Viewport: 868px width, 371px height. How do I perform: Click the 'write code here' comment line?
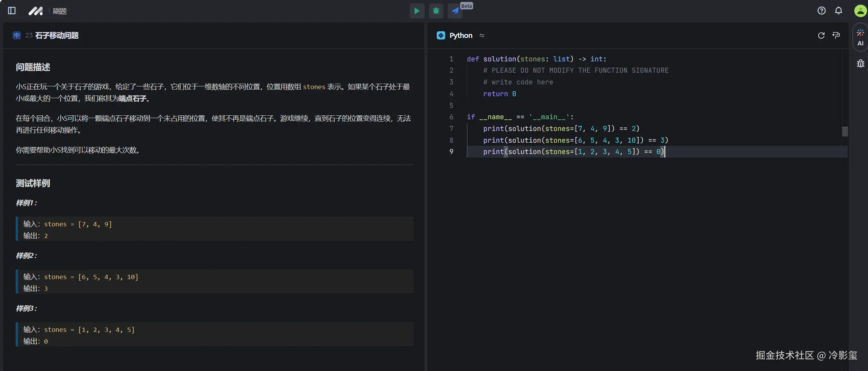click(x=518, y=82)
